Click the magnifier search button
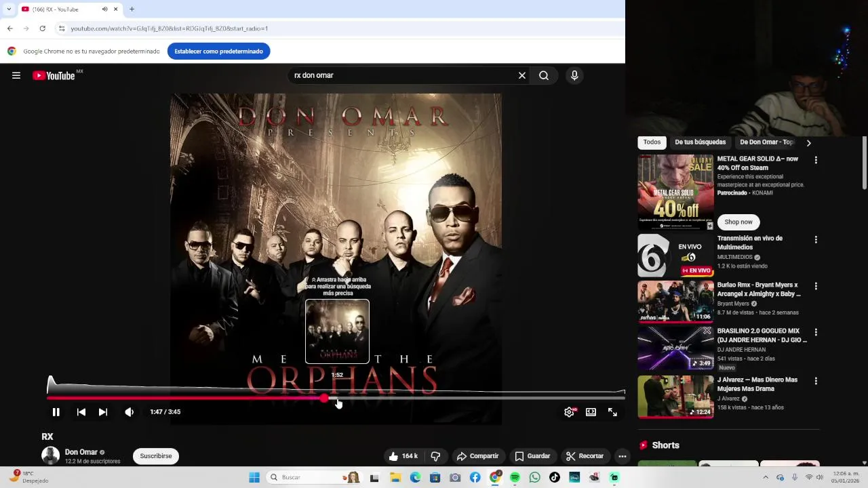 (x=544, y=75)
